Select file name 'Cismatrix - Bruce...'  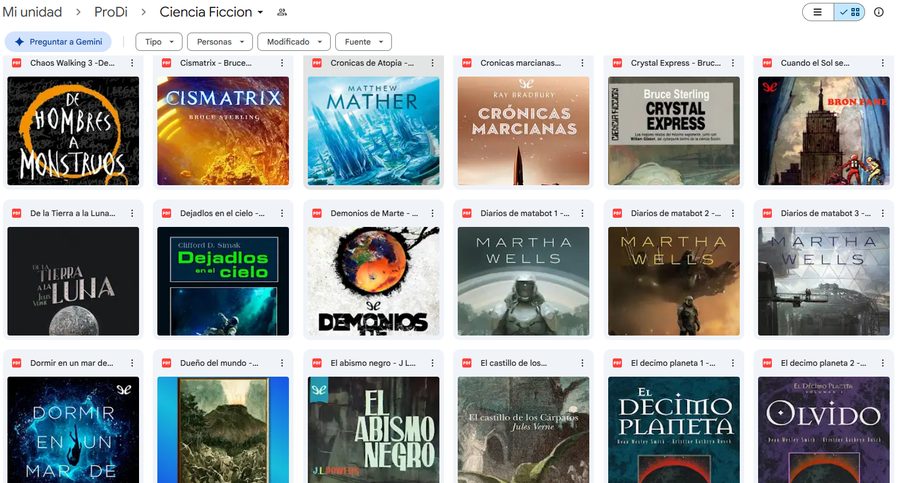pyautogui.click(x=216, y=63)
